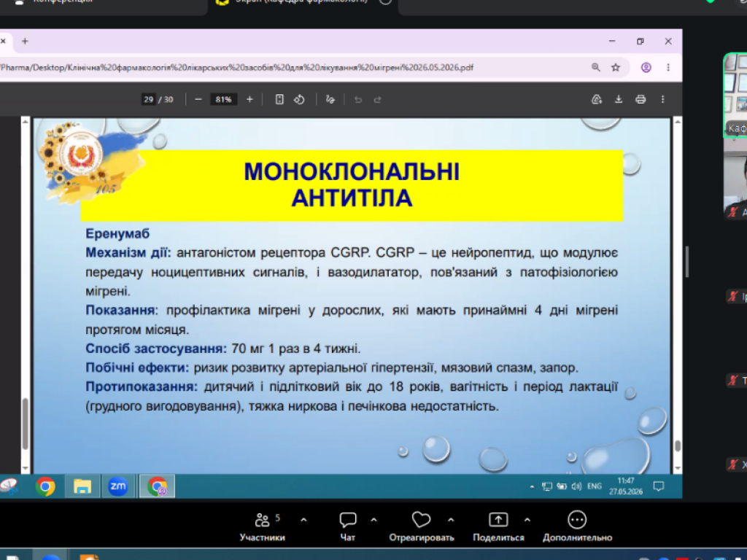Print the PDF document

[640, 99]
